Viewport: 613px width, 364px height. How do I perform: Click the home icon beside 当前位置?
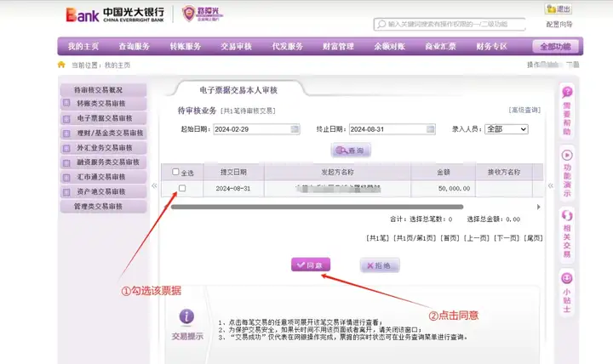pos(61,65)
